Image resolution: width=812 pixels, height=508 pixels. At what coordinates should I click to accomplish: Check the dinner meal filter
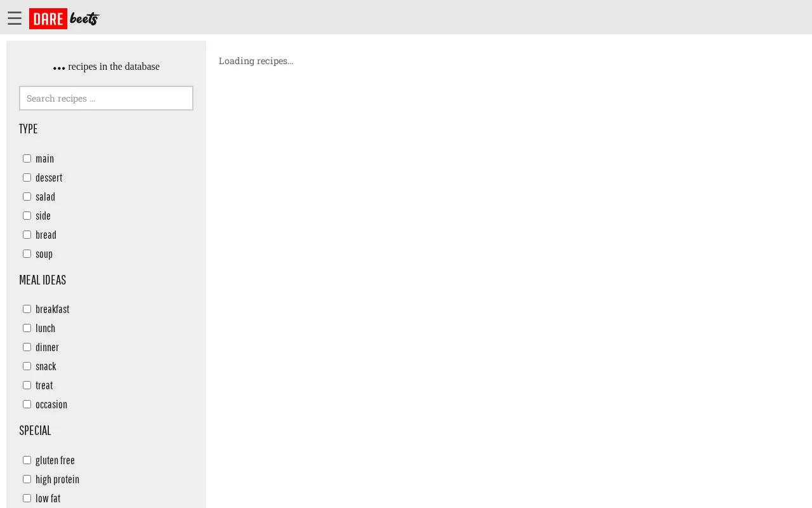click(x=27, y=347)
